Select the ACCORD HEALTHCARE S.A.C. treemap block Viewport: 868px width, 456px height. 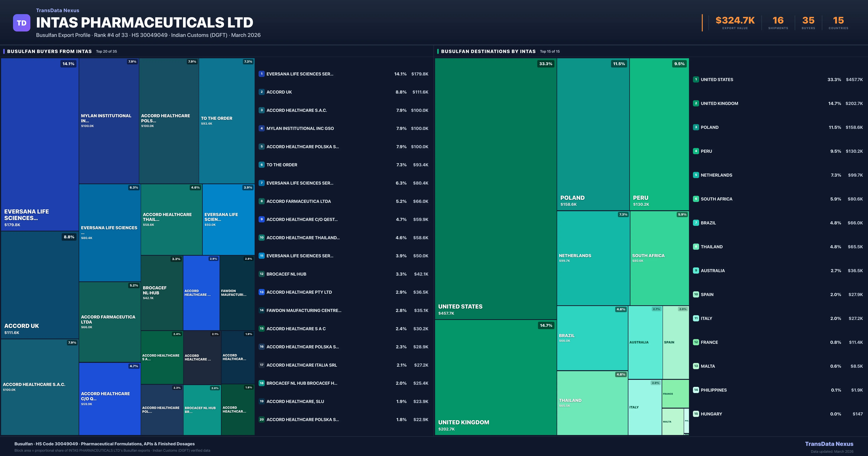pyautogui.click(x=39, y=385)
